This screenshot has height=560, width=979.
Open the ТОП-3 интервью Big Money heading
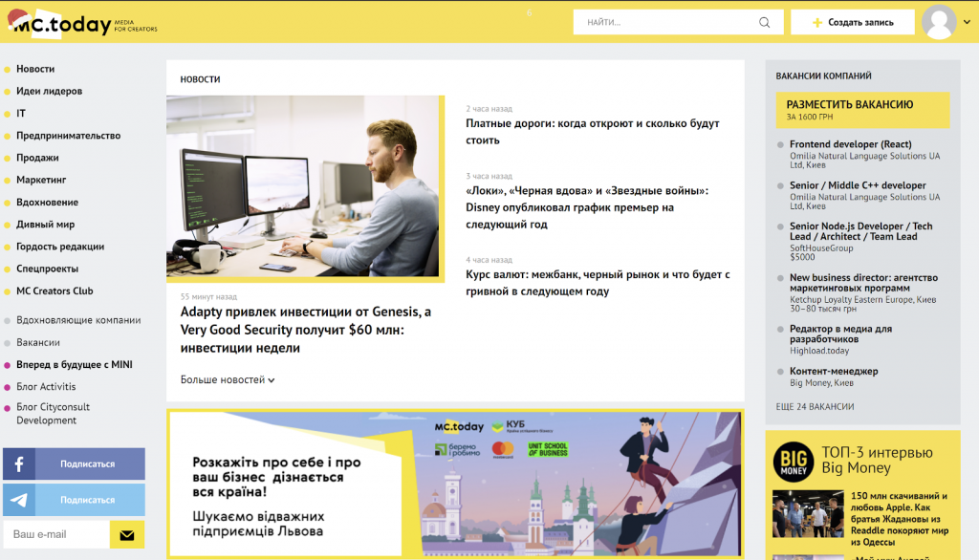click(x=877, y=460)
